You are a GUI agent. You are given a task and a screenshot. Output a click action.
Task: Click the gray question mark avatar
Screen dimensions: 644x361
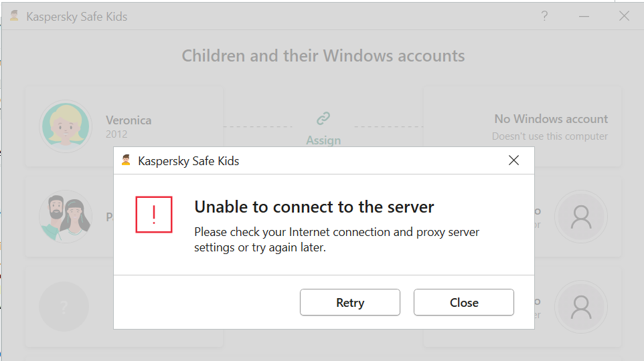click(x=64, y=306)
